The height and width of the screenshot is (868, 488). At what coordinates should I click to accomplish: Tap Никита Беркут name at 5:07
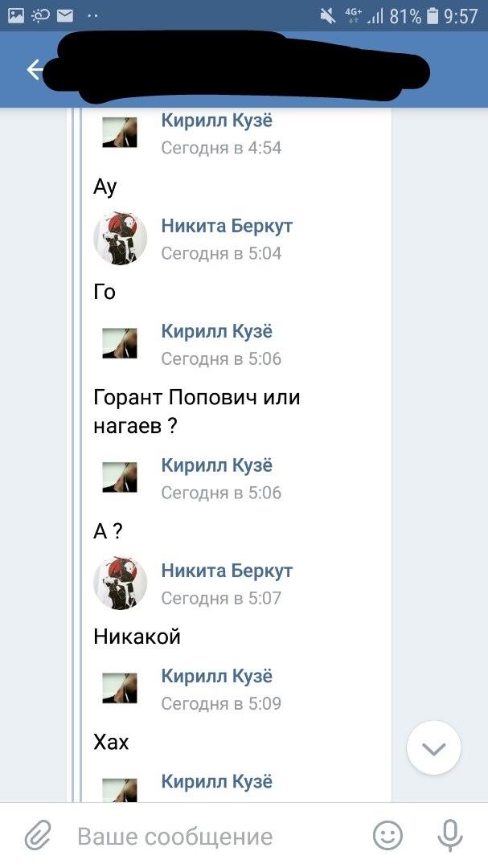(x=227, y=571)
